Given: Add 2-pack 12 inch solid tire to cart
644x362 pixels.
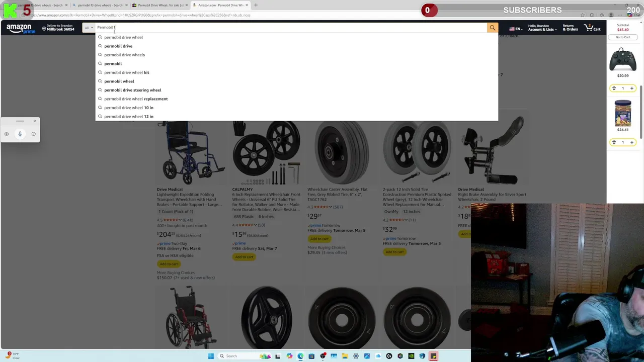Looking at the screenshot, I should pyautogui.click(x=395, y=252).
